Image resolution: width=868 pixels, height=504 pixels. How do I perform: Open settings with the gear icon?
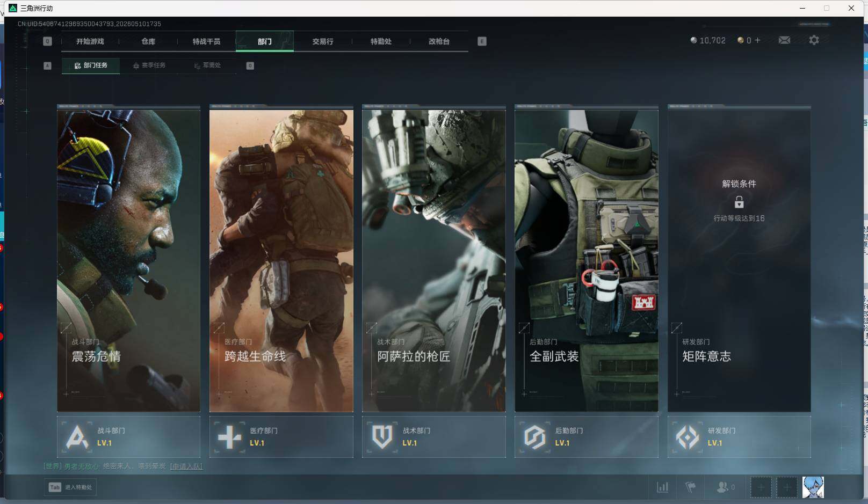814,40
